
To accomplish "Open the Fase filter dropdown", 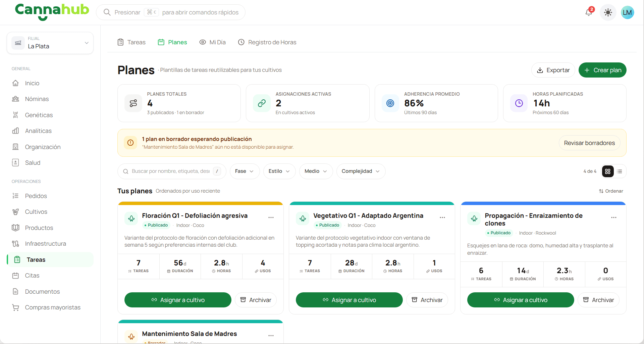I will point(245,171).
